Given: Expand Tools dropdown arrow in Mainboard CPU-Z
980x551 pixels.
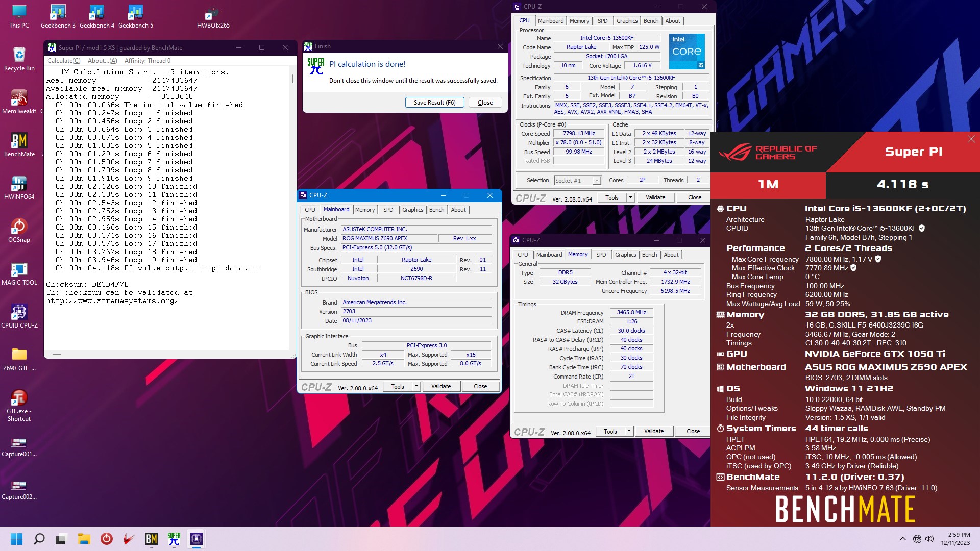Looking at the screenshot, I should (x=416, y=386).
